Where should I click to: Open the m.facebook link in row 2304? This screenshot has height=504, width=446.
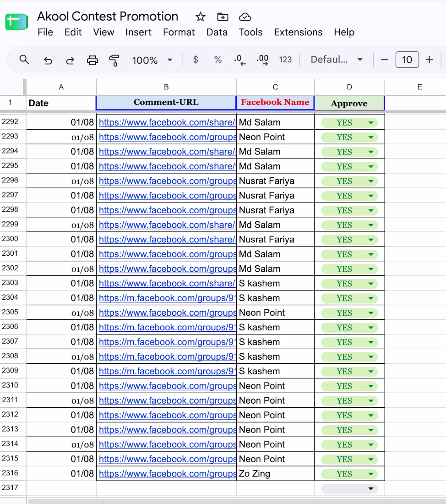tap(168, 298)
